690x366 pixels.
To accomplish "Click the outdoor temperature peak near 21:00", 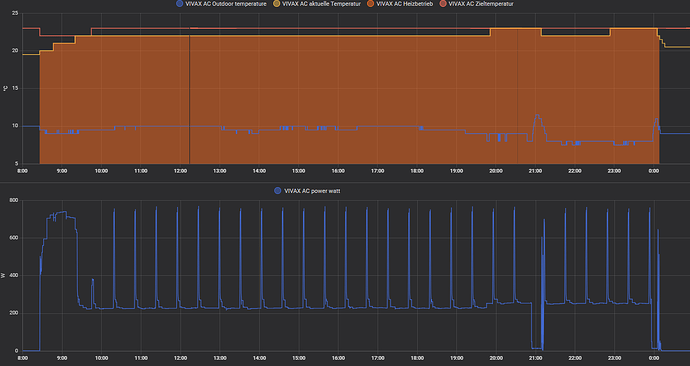I will (537, 116).
